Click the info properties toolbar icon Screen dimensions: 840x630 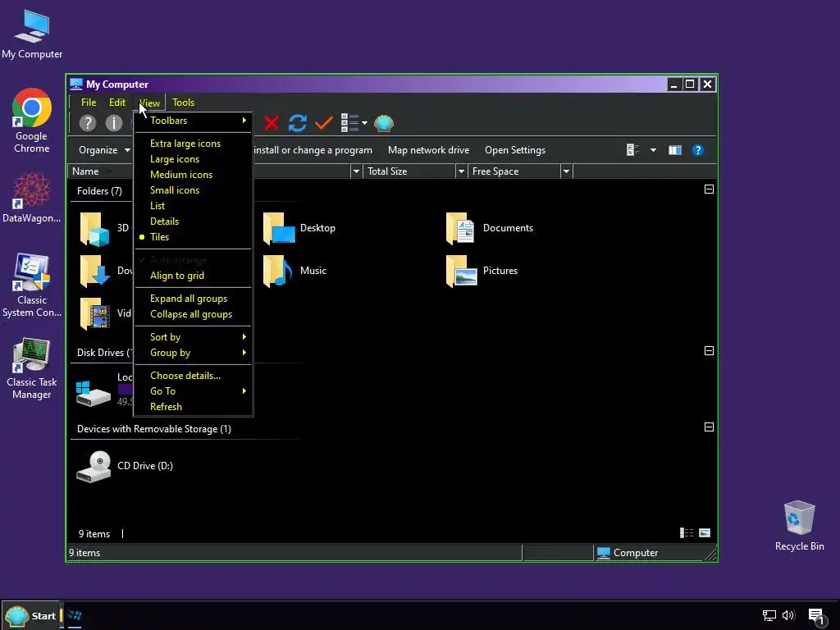click(x=113, y=123)
